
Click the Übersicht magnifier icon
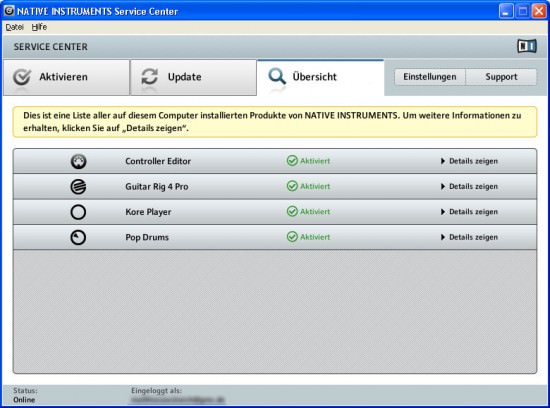click(277, 76)
